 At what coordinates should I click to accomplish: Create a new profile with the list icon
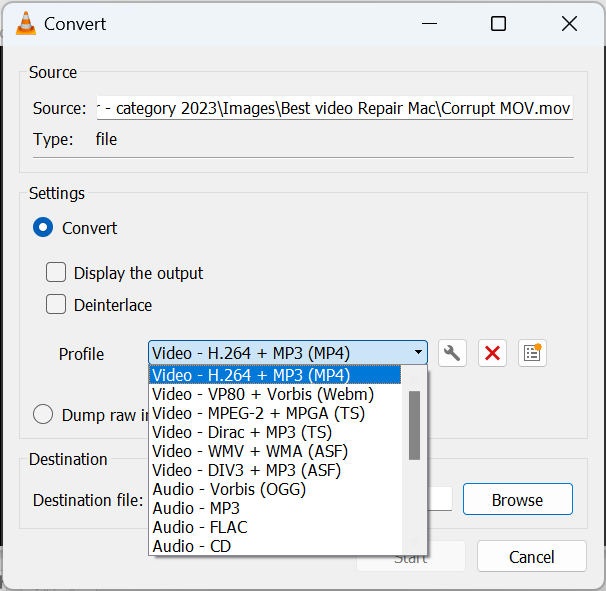(x=532, y=353)
